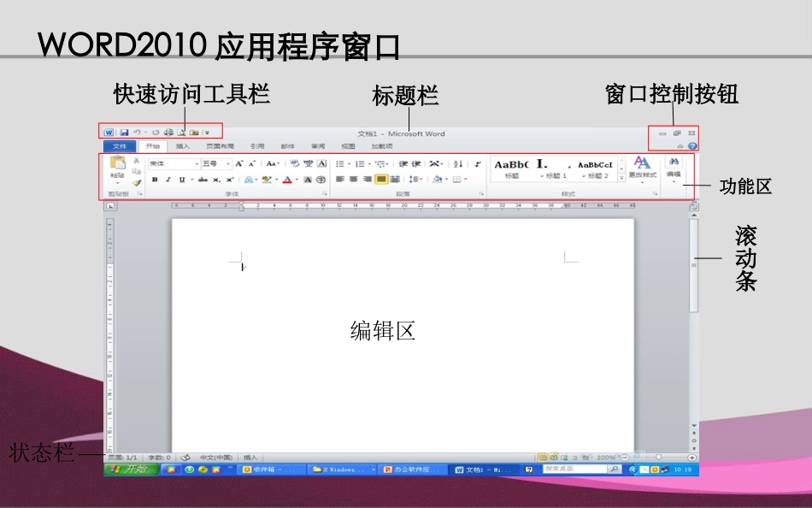Apply the 标题 2 style
Image resolution: width=812 pixels, height=508 pixels.
click(x=595, y=169)
